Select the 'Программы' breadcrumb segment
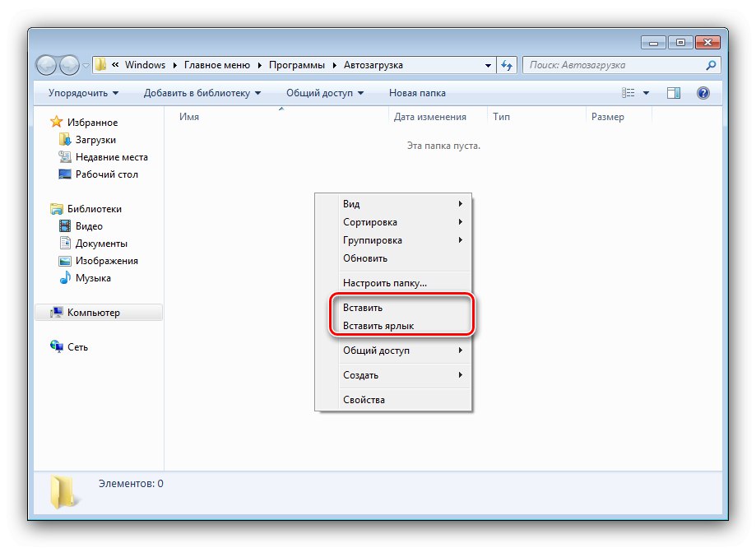 pos(297,65)
